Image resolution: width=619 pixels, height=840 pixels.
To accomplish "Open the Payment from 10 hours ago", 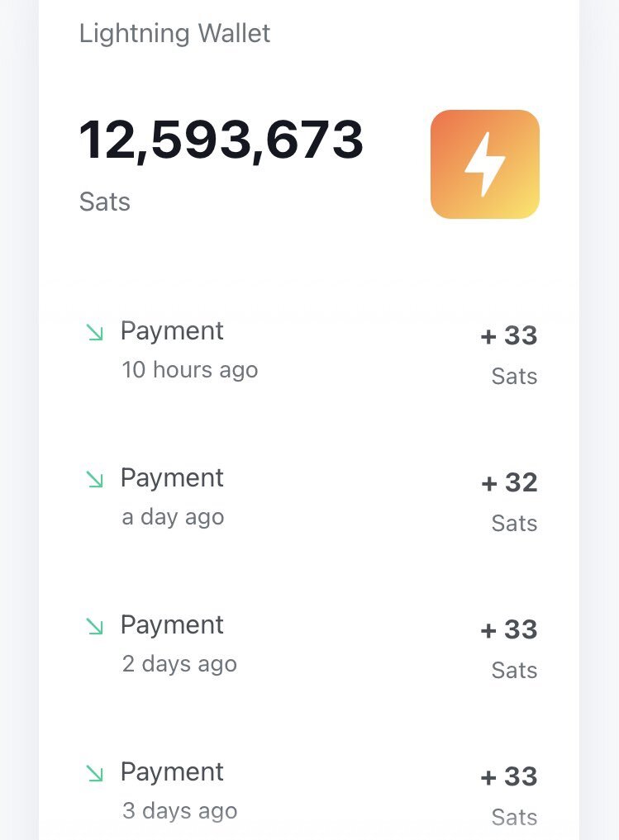I will (309, 352).
